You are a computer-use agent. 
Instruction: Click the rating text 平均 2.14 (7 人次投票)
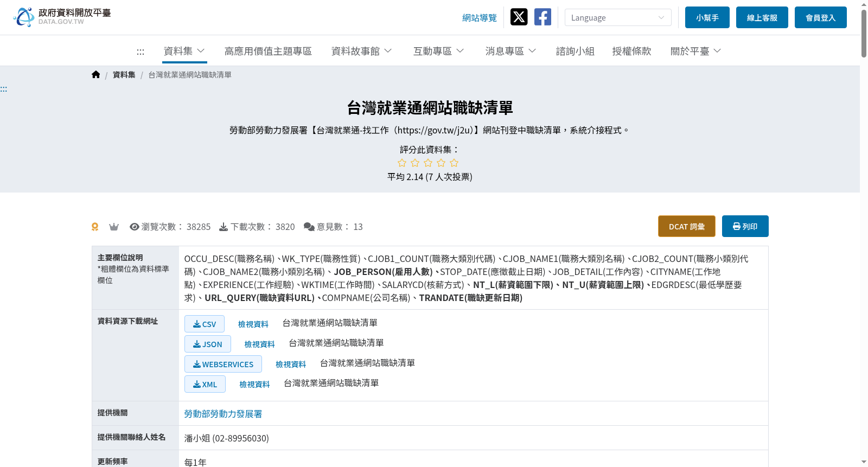pyautogui.click(x=430, y=177)
